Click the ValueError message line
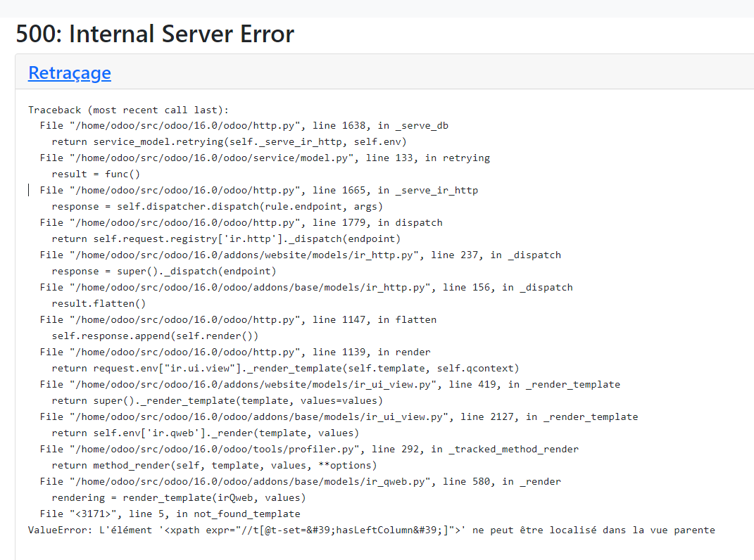754x560 pixels. point(372,530)
